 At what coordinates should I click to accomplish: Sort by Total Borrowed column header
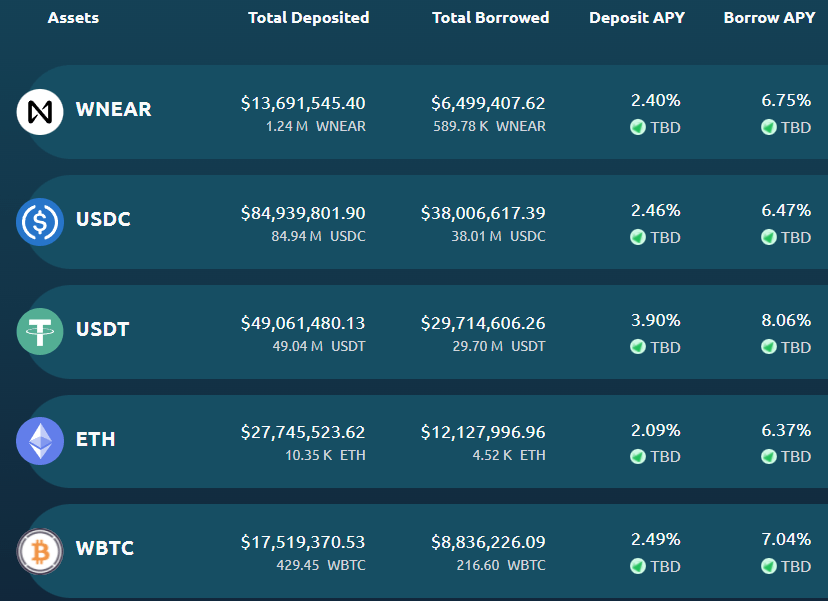tap(491, 18)
